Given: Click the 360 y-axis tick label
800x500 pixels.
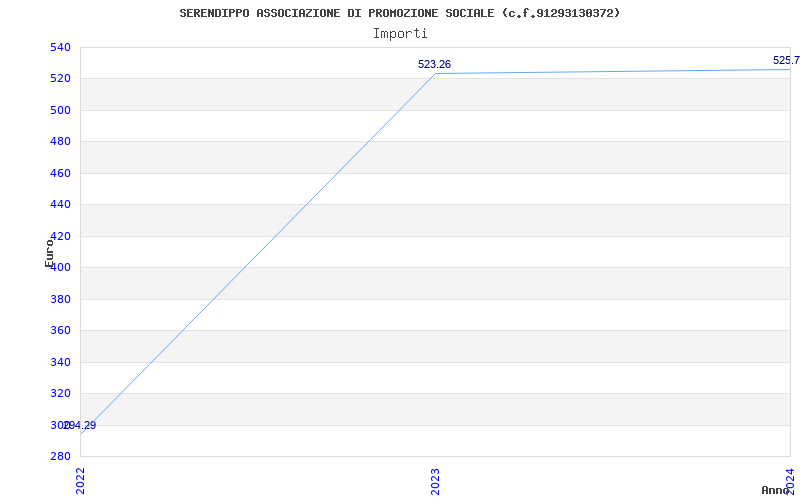Looking at the screenshot, I should pyautogui.click(x=60, y=331).
